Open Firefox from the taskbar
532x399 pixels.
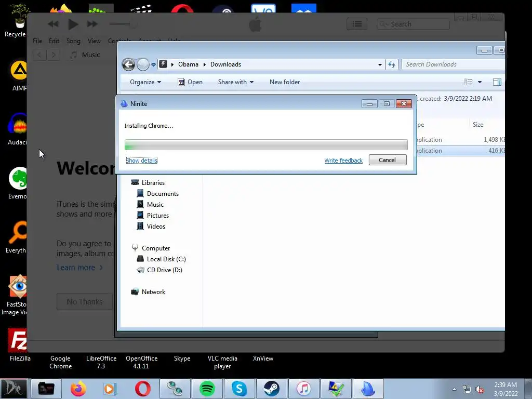[78, 389]
